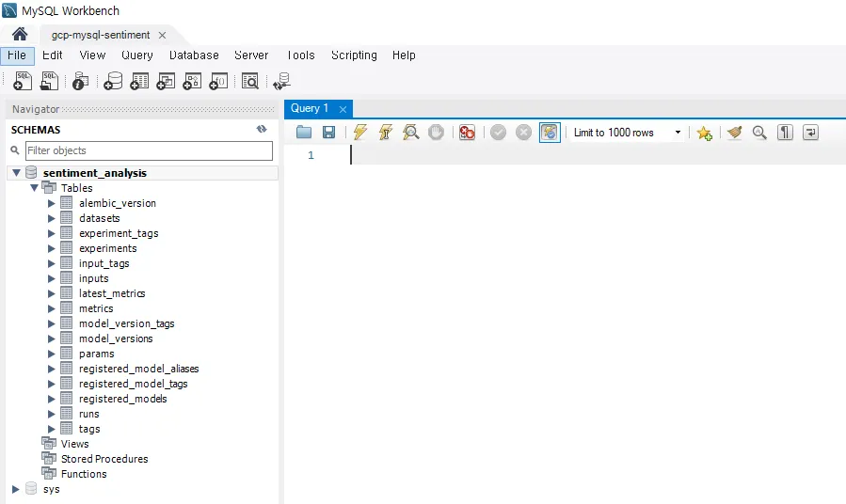Search table data toolbar icon
Image resolution: width=846 pixels, height=504 pixels.
click(250, 81)
